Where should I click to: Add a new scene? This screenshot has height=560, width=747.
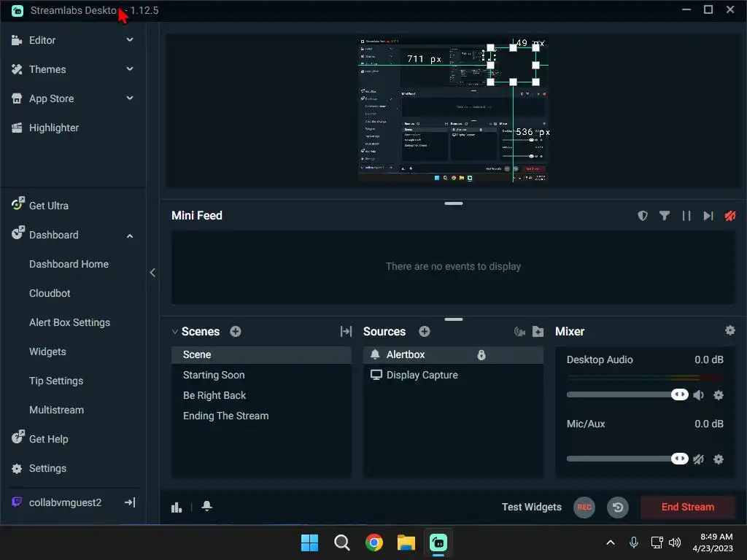pyautogui.click(x=236, y=332)
